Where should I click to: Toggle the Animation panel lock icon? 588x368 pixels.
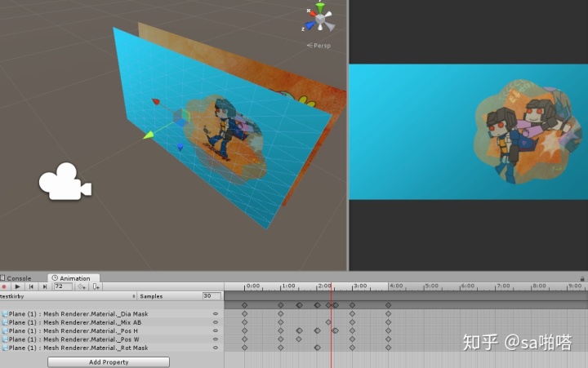point(582,279)
